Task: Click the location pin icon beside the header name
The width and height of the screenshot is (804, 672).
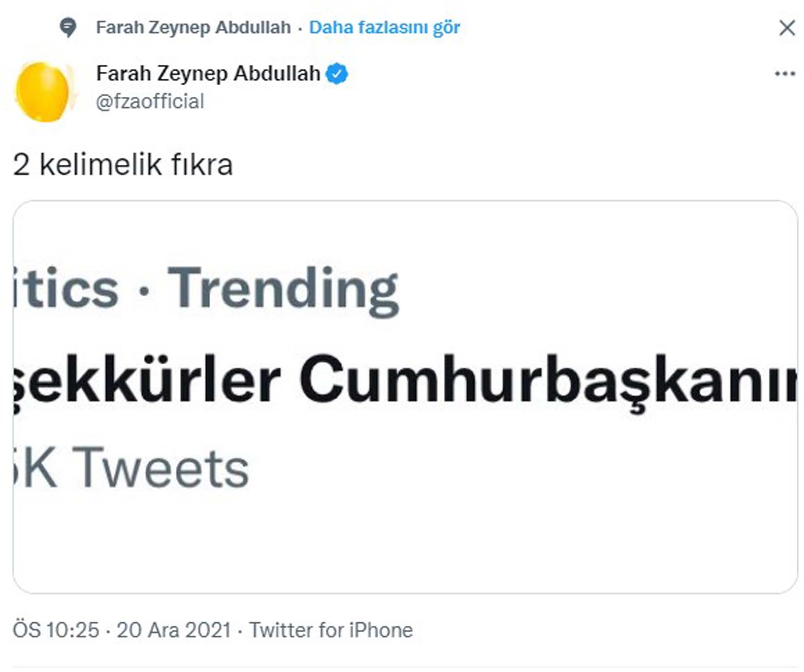Action: pos(68,27)
